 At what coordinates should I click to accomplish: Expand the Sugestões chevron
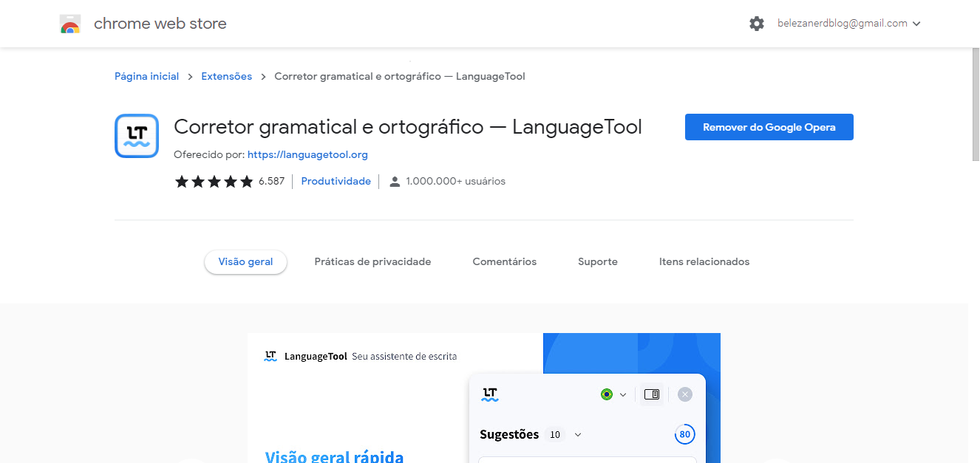(x=578, y=435)
